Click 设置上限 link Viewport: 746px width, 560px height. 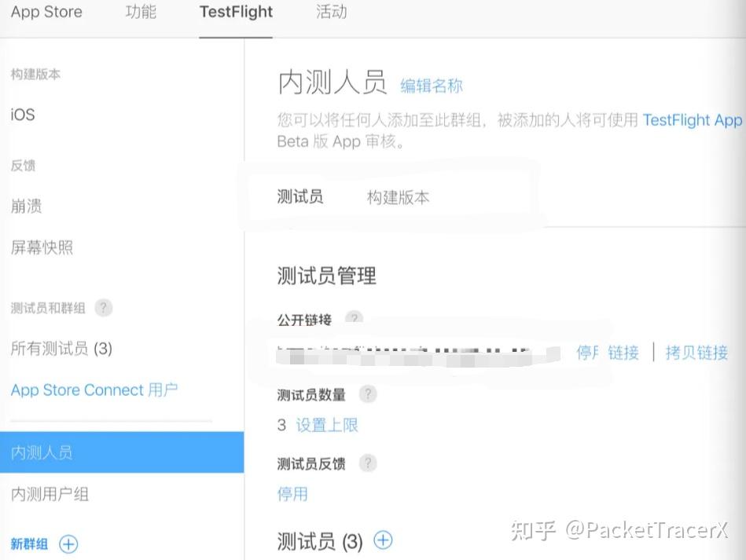(327, 425)
